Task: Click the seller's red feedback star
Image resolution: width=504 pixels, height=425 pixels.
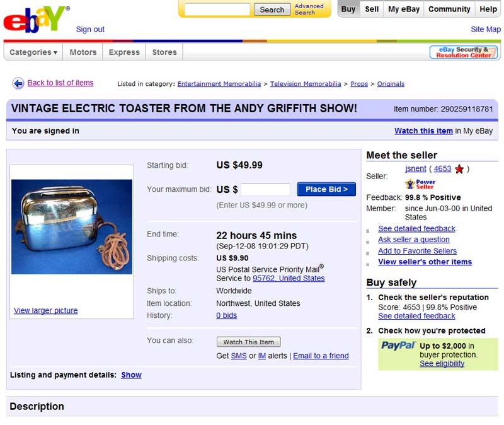Action: pos(459,169)
